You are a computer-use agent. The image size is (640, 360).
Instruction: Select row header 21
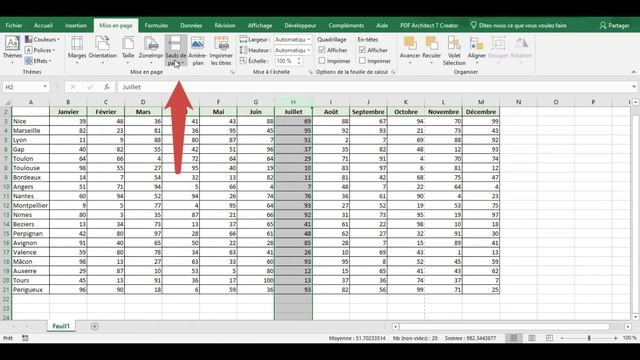tap(6, 290)
